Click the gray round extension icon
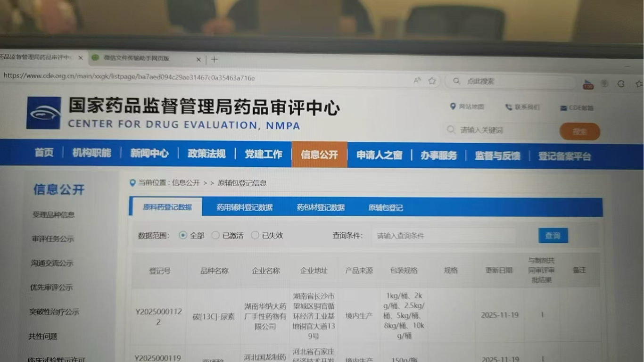 604,83
